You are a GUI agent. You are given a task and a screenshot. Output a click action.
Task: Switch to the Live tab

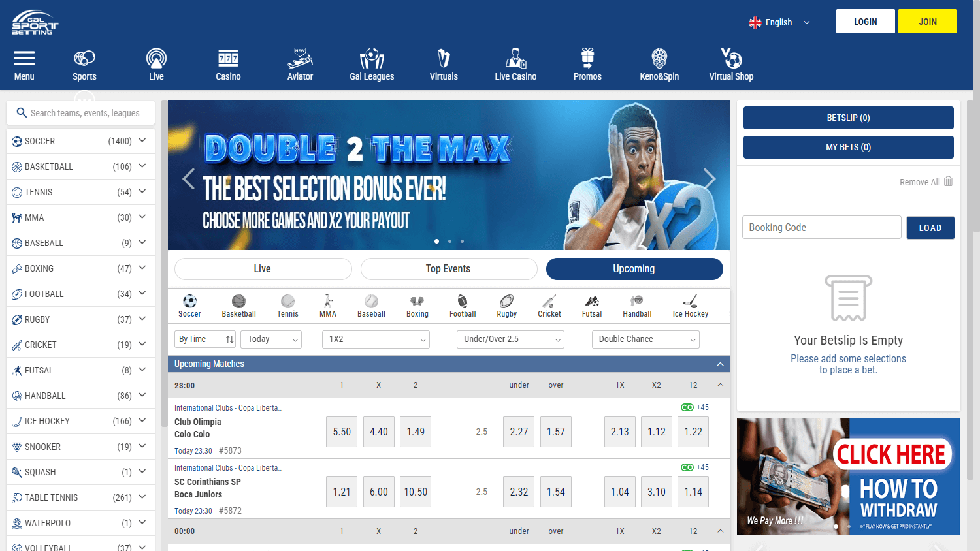[263, 269]
